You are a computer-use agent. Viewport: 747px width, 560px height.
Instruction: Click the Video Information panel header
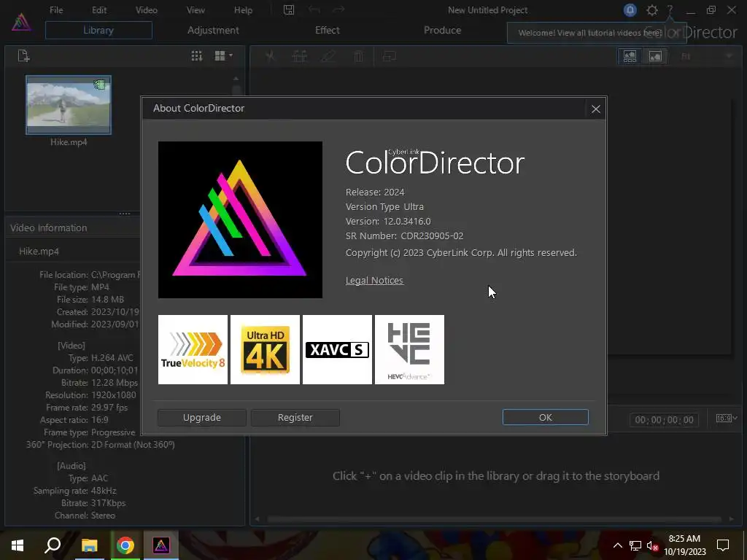[x=72, y=227]
